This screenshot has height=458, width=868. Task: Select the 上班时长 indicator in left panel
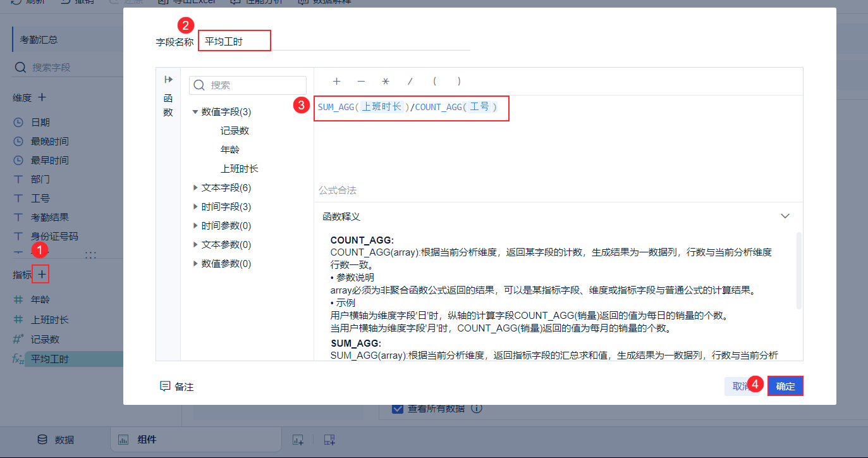coord(50,319)
